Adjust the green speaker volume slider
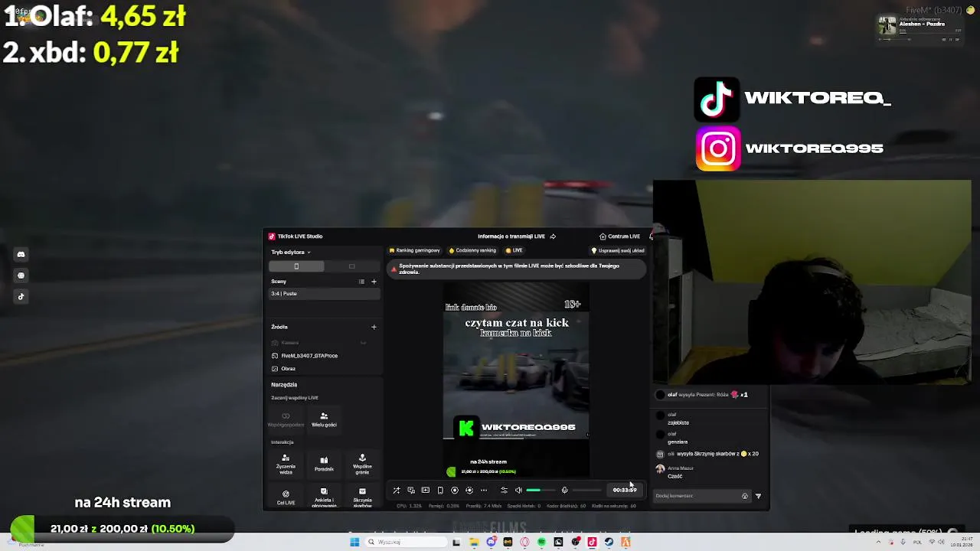Screen dimensions: 980x551 (541, 491)
